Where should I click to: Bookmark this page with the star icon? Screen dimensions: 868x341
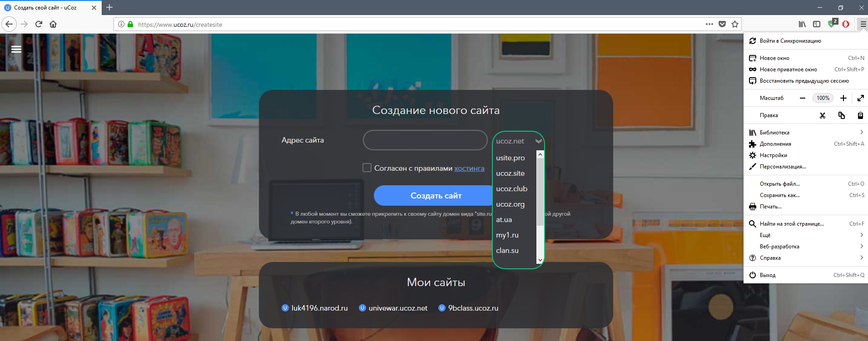pos(735,24)
